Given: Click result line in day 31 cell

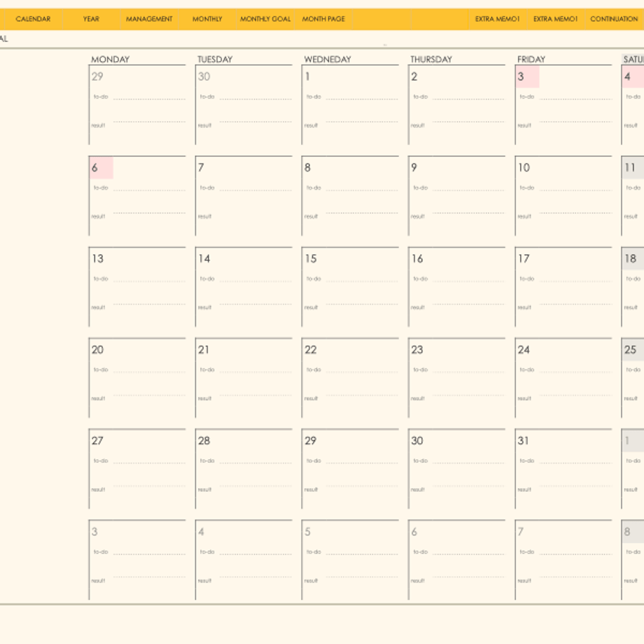Looking at the screenshot, I should 576,486.
